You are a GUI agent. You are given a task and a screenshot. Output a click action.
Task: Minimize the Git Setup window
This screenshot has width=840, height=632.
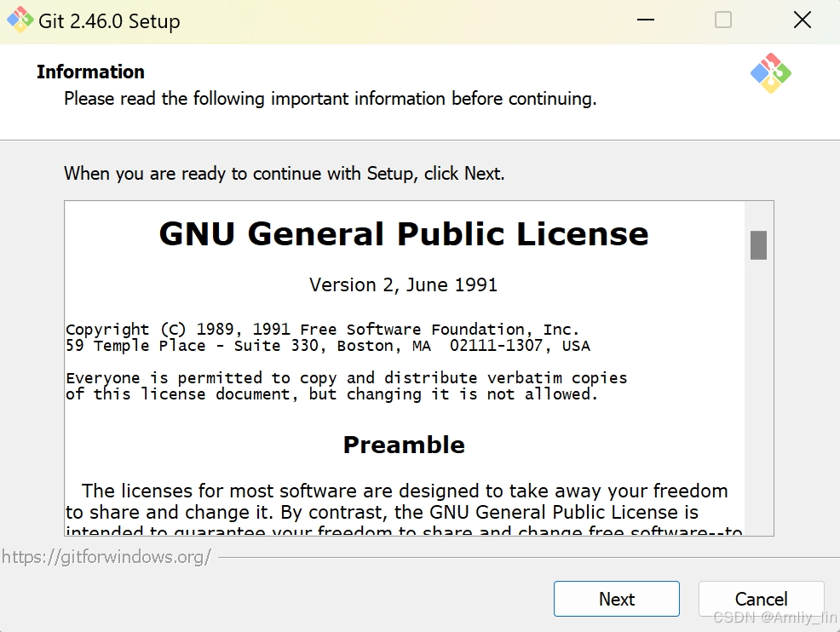(646, 20)
